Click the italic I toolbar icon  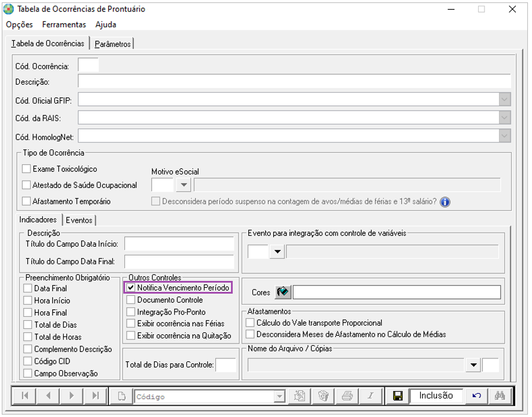(x=371, y=396)
